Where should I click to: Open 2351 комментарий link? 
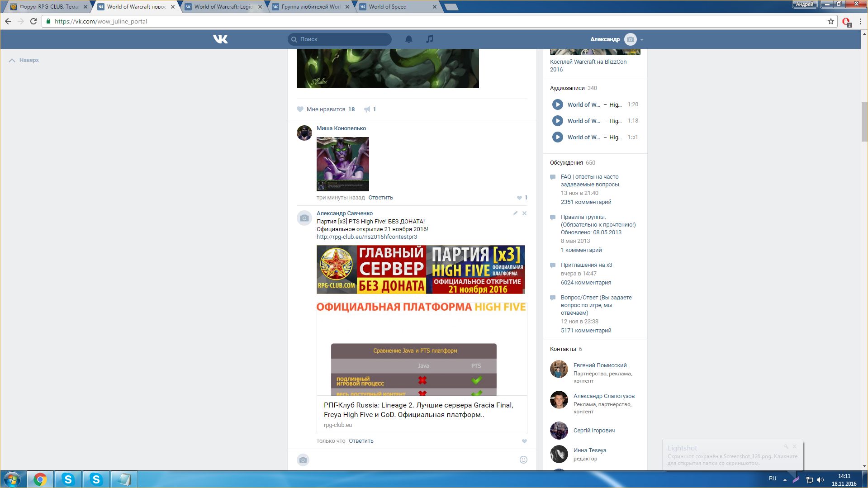click(x=586, y=202)
